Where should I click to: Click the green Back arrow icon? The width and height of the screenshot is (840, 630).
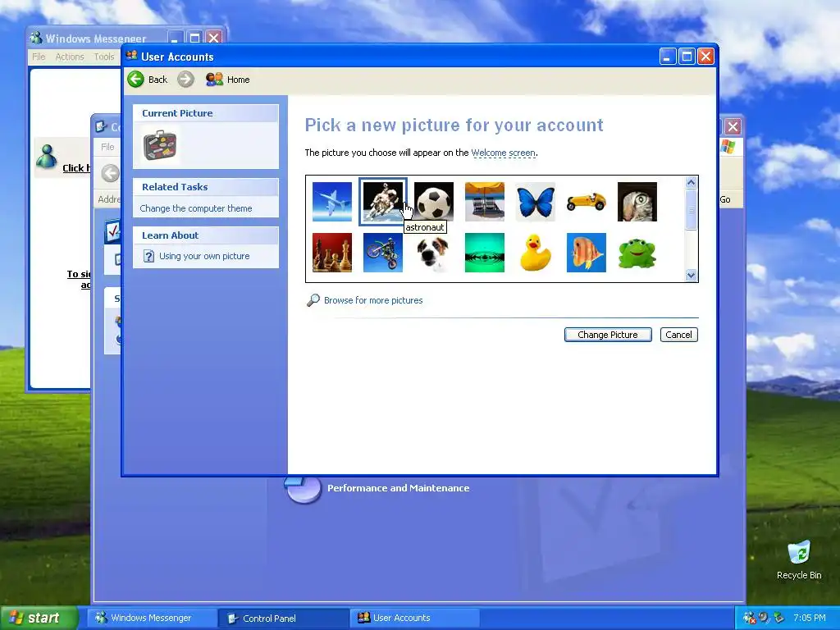pyautogui.click(x=136, y=80)
